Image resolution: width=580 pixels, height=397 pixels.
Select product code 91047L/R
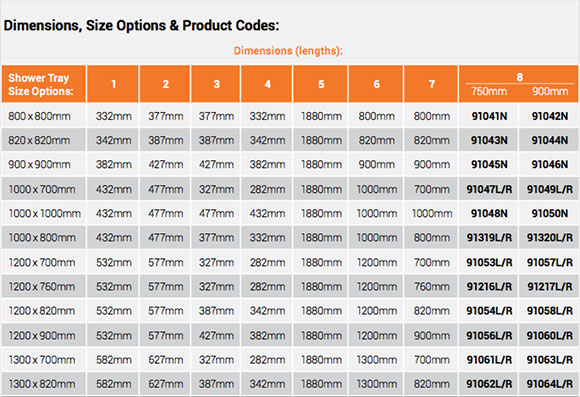(489, 189)
